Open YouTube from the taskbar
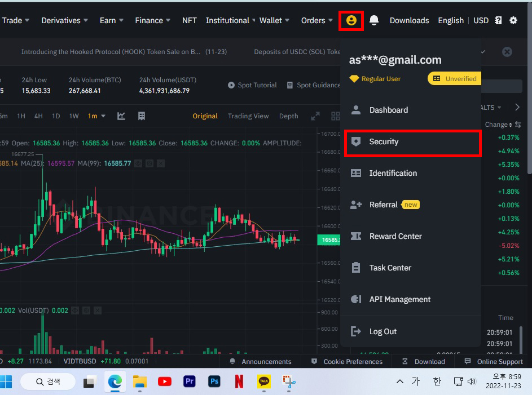Viewport: 532px width, 395px height. click(x=165, y=382)
